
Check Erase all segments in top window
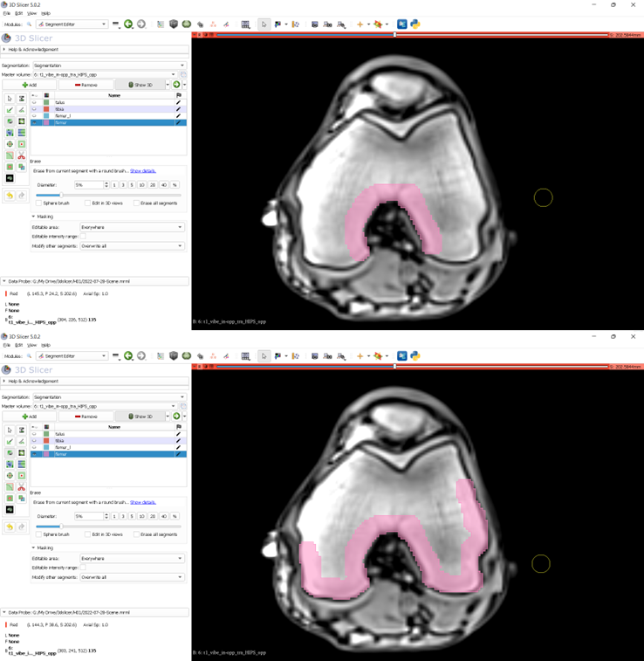(136, 203)
